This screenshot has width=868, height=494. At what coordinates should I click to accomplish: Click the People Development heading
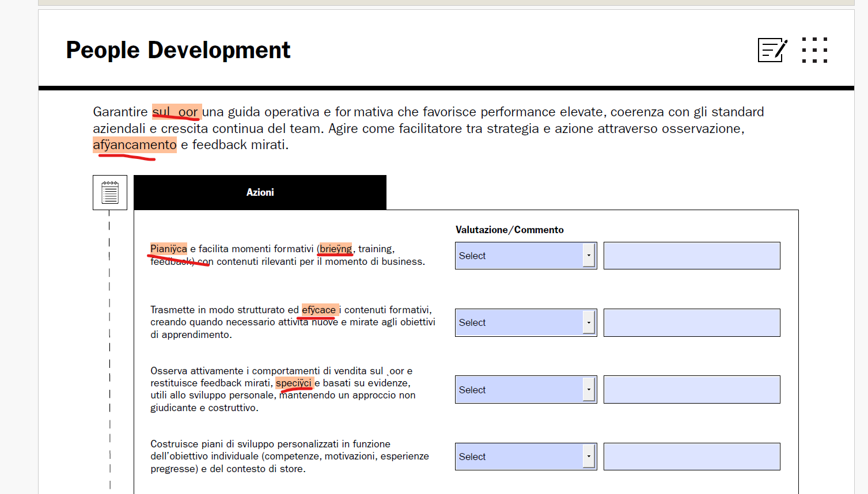[178, 50]
